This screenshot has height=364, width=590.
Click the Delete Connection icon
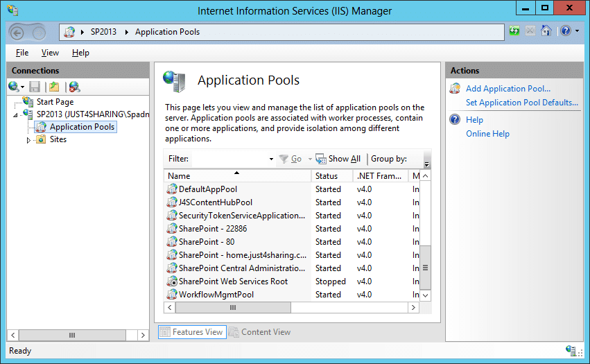pyautogui.click(x=74, y=87)
